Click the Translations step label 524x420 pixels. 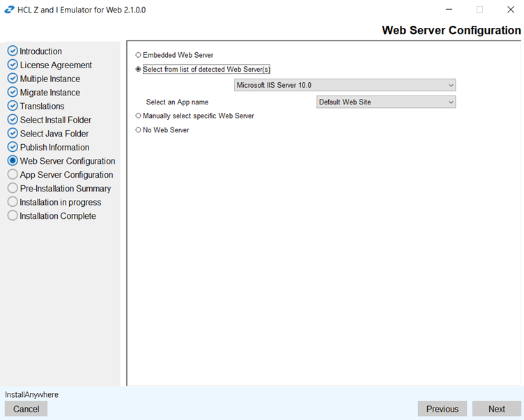click(x=42, y=106)
